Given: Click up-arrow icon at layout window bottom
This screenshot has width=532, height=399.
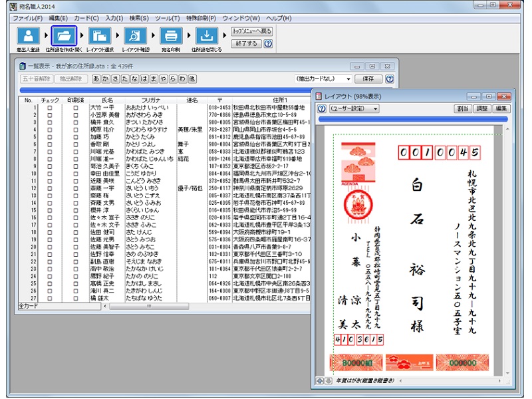Looking at the screenshot, I should (319, 380).
